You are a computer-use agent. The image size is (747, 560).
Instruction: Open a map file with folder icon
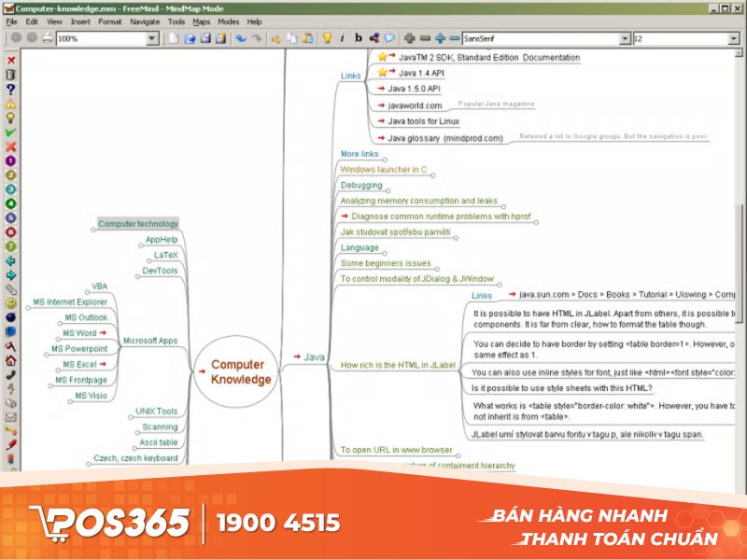(190, 38)
